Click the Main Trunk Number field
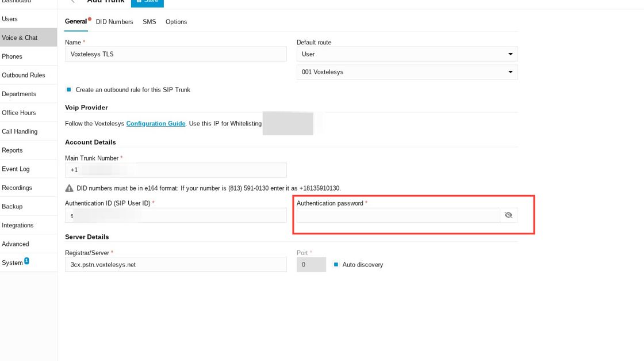 (176, 170)
